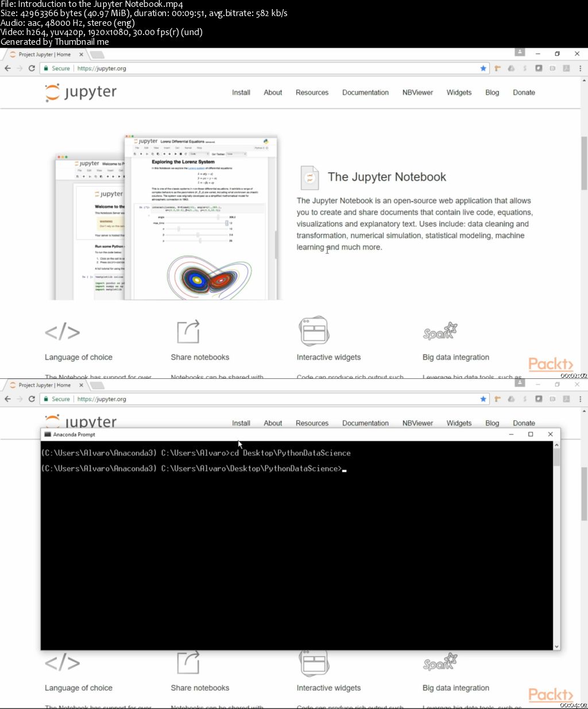Click Secure lock icon in upper browser
The width and height of the screenshot is (588, 709).
pos(47,68)
